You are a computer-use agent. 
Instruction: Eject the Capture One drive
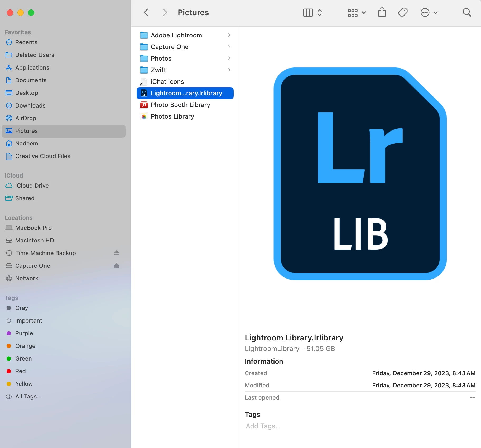pyautogui.click(x=117, y=265)
